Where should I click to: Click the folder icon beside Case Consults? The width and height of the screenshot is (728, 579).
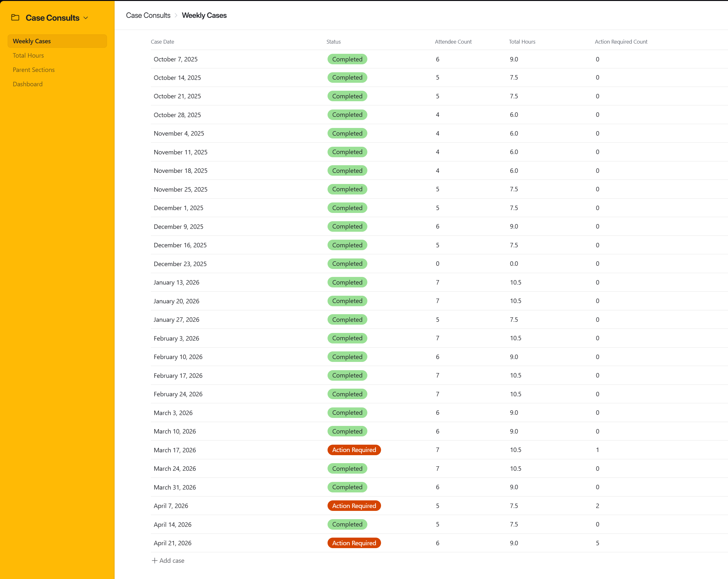15,18
